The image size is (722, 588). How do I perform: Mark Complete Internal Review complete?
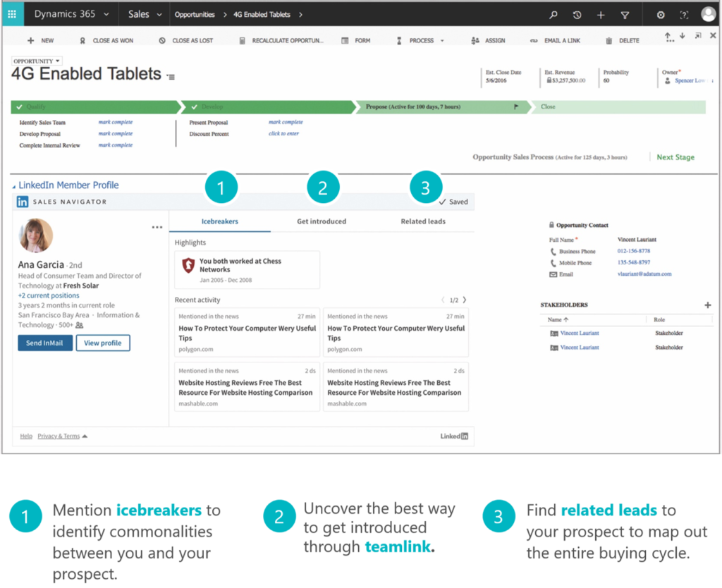coord(116,145)
